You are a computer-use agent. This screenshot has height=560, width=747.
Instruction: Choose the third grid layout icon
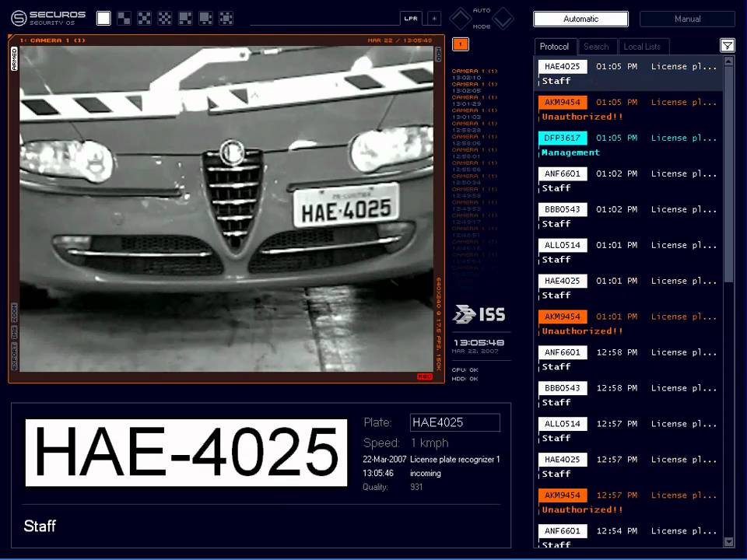click(x=144, y=18)
